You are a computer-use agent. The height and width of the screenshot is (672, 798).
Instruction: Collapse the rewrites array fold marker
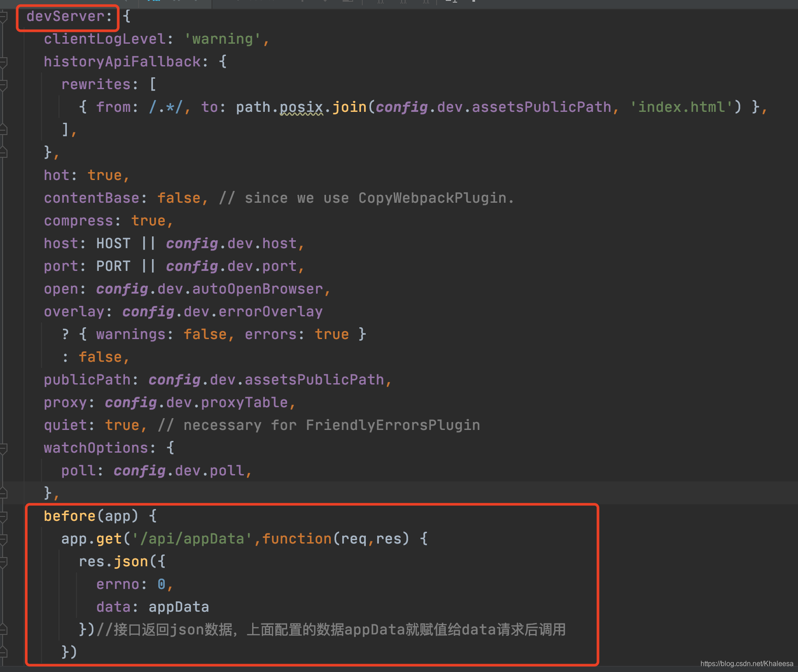[3, 85]
